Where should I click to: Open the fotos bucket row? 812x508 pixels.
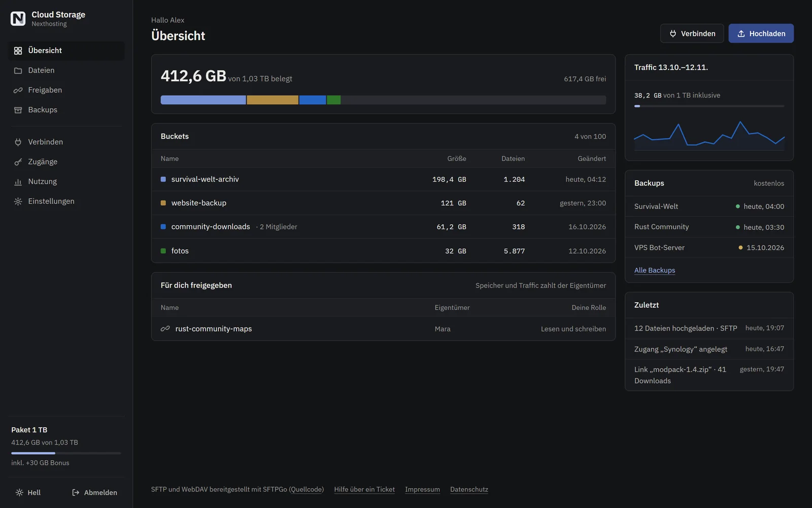click(383, 251)
